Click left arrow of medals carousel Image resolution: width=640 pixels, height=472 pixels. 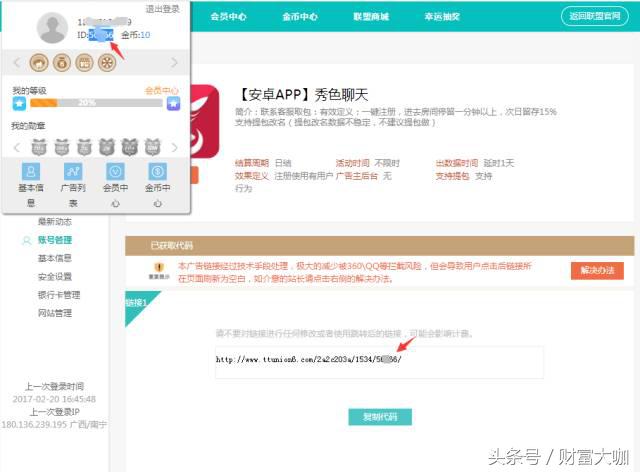(17, 147)
